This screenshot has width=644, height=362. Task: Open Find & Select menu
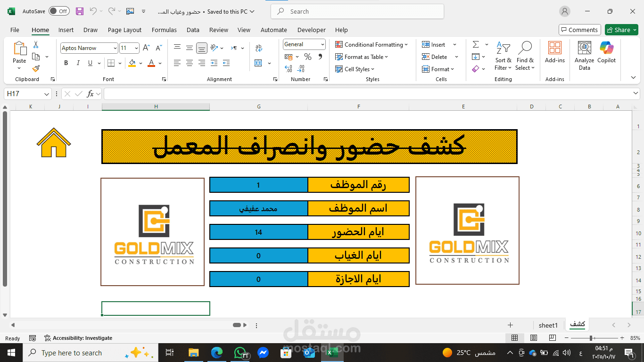click(x=525, y=56)
